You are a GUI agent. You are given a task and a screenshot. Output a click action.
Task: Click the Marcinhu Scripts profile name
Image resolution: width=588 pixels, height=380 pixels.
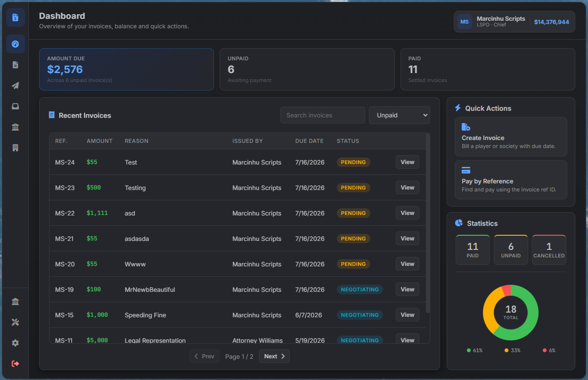501,18
